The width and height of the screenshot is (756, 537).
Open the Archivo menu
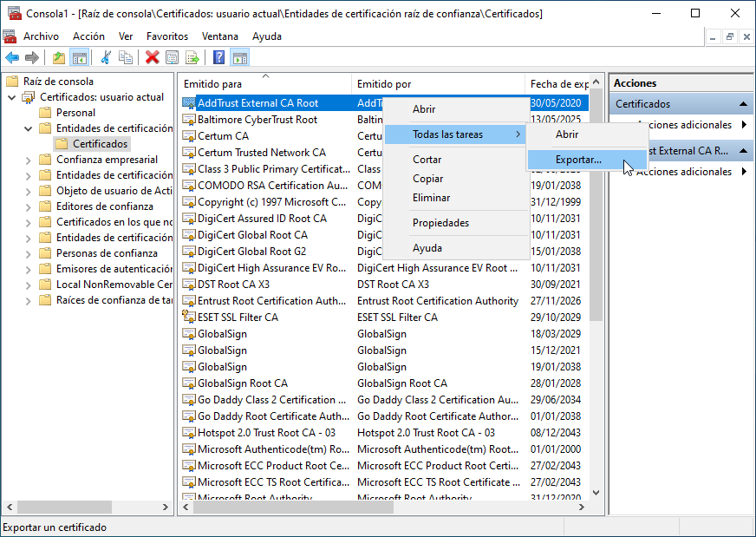tap(41, 36)
